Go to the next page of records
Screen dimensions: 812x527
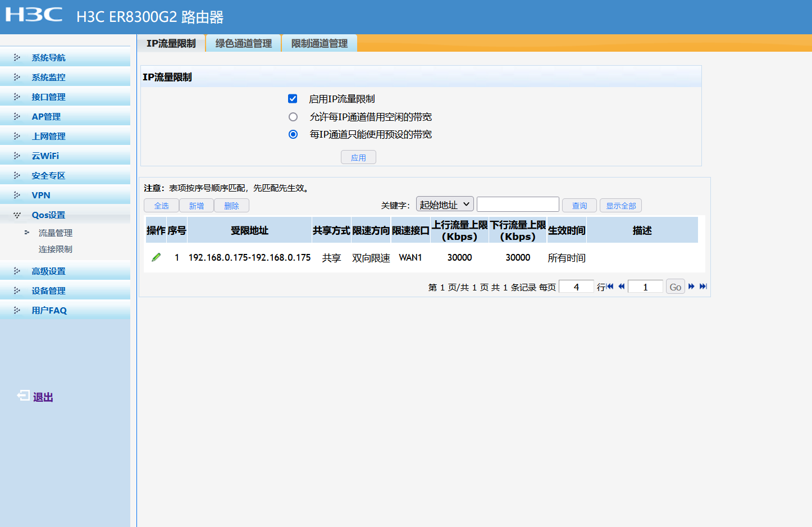[691, 287]
